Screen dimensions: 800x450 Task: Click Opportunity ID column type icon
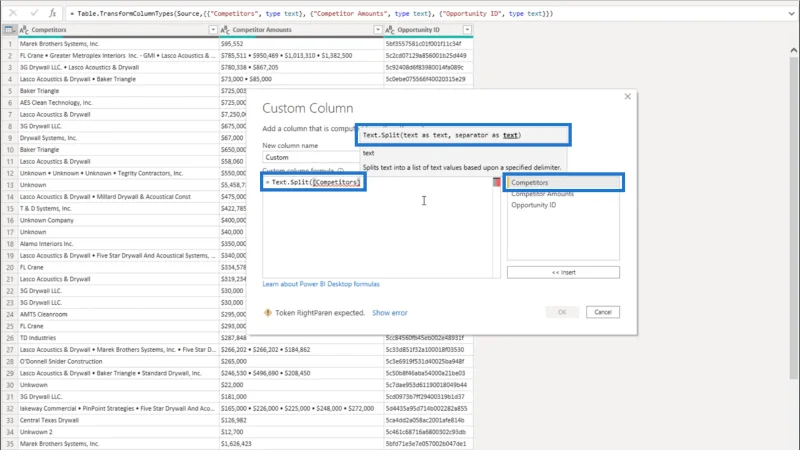390,30
